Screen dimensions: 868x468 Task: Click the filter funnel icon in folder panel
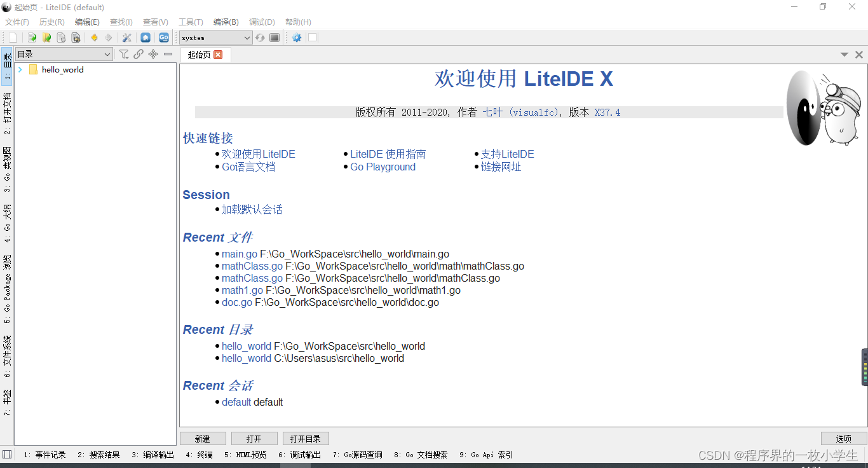pyautogui.click(x=124, y=54)
